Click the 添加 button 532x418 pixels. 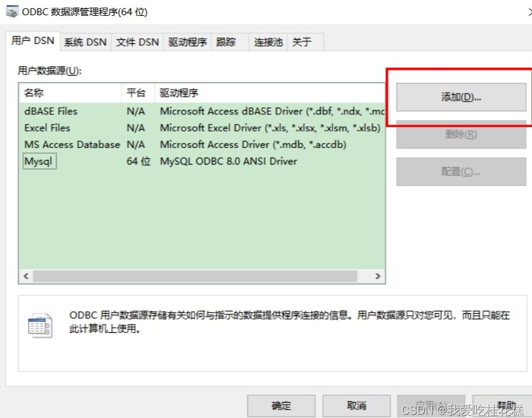[461, 97]
